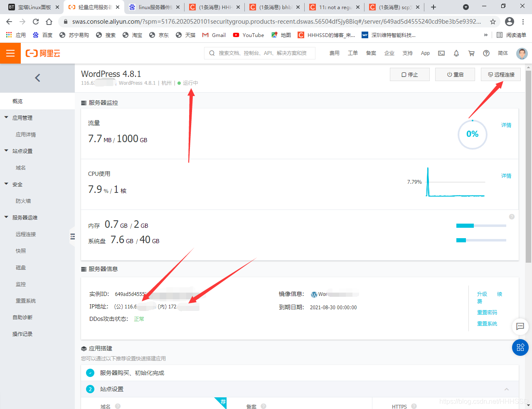Switch to 11: not a regu tab

[x=335, y=7]
